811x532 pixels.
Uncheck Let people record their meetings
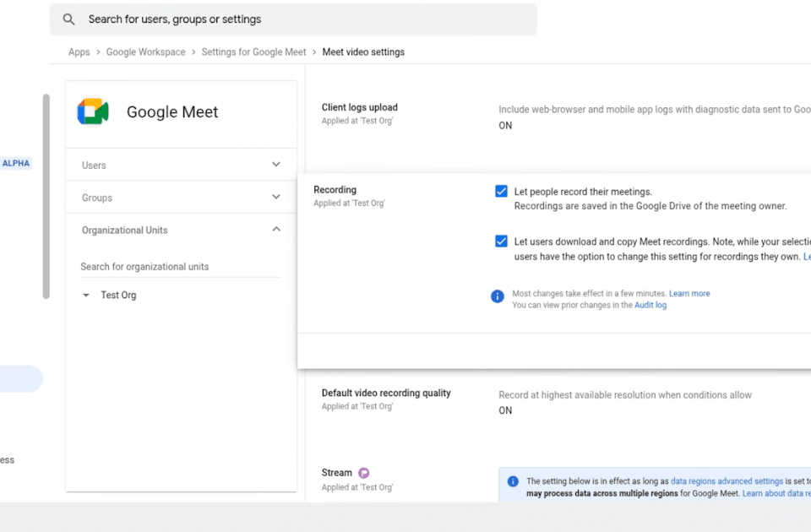(x=501, y=192)
